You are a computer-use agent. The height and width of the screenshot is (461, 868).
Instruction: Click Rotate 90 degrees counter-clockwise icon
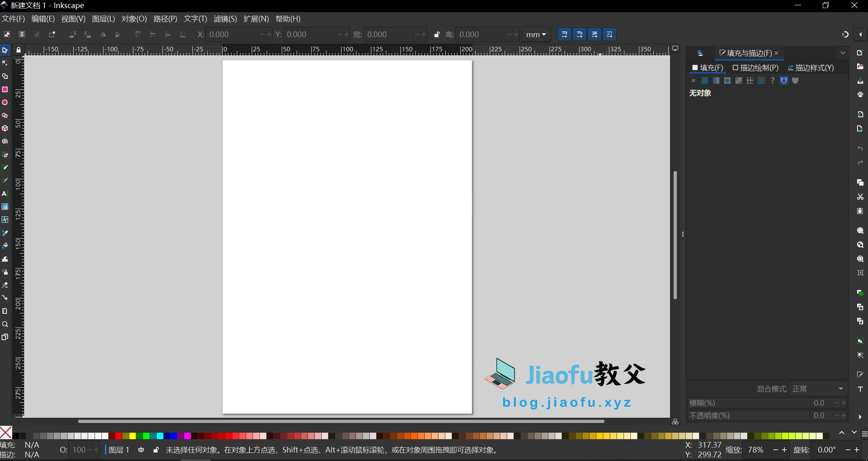[72, 34]
